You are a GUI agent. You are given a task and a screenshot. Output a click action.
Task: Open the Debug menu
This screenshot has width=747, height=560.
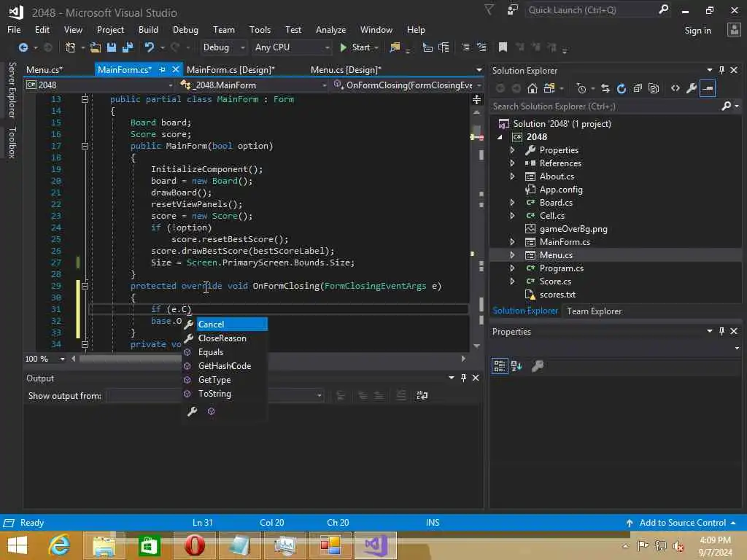click(x=185, y=29)
